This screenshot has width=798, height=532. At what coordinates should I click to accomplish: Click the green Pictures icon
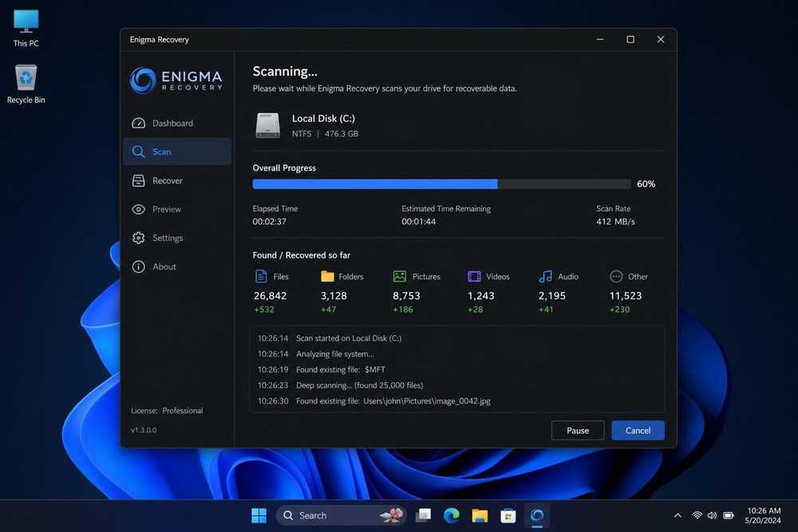pos(400,276)
